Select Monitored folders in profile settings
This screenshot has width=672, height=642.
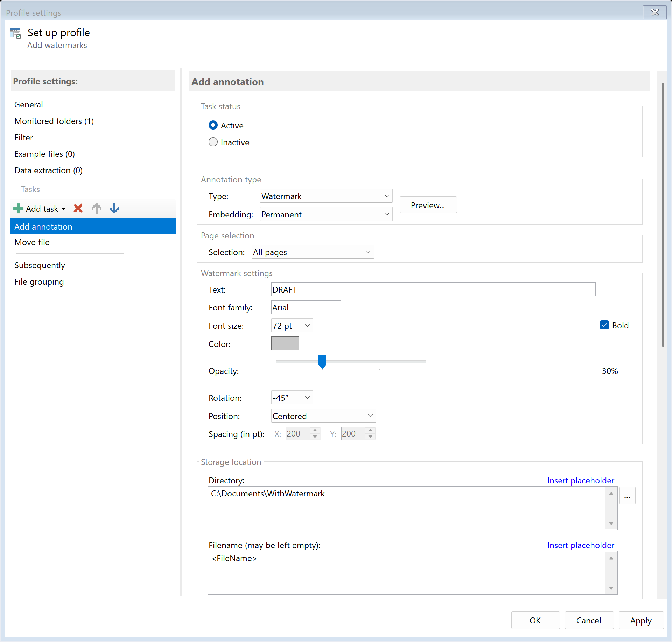click(54, 121)
